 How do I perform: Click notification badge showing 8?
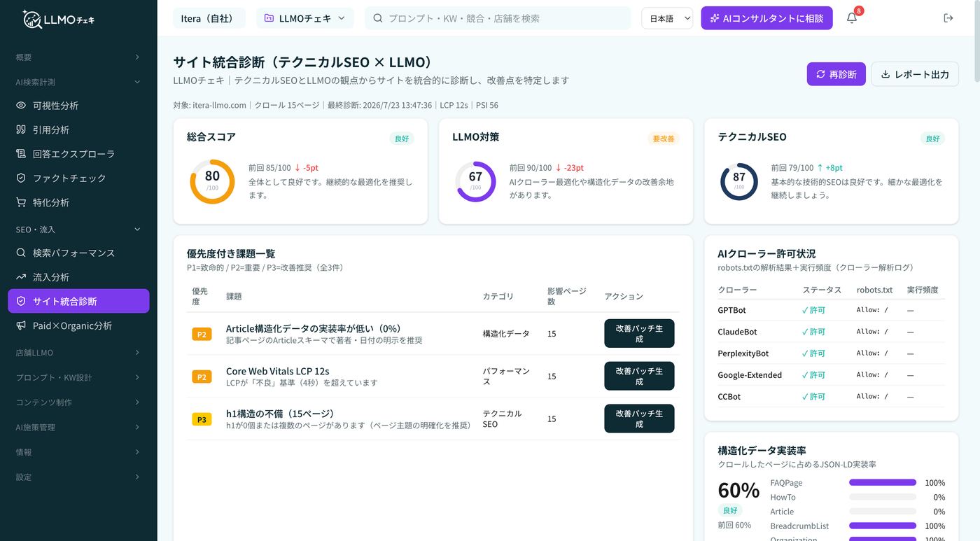[x=859, y=11]
